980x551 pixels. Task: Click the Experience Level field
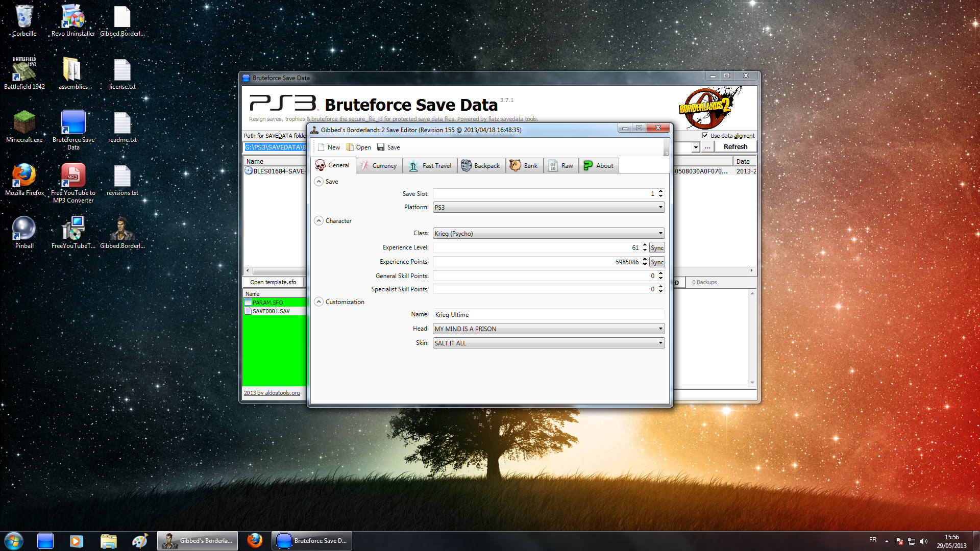pos(537,247)
